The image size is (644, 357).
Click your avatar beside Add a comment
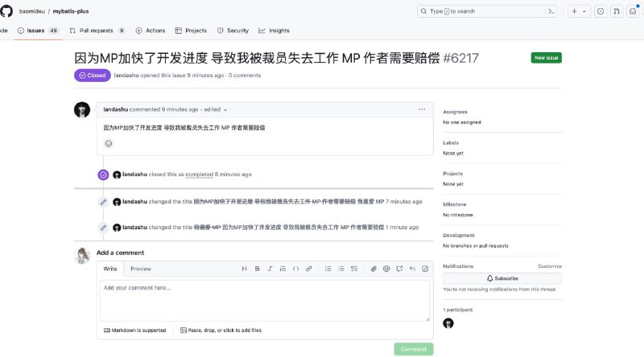82,256
